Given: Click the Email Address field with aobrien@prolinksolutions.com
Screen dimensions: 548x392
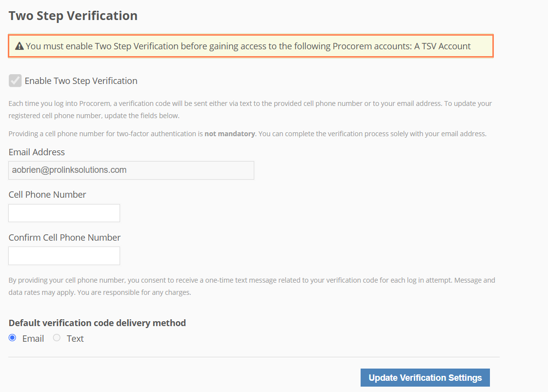Looking at the screenshot, I should tap(131, 170).
